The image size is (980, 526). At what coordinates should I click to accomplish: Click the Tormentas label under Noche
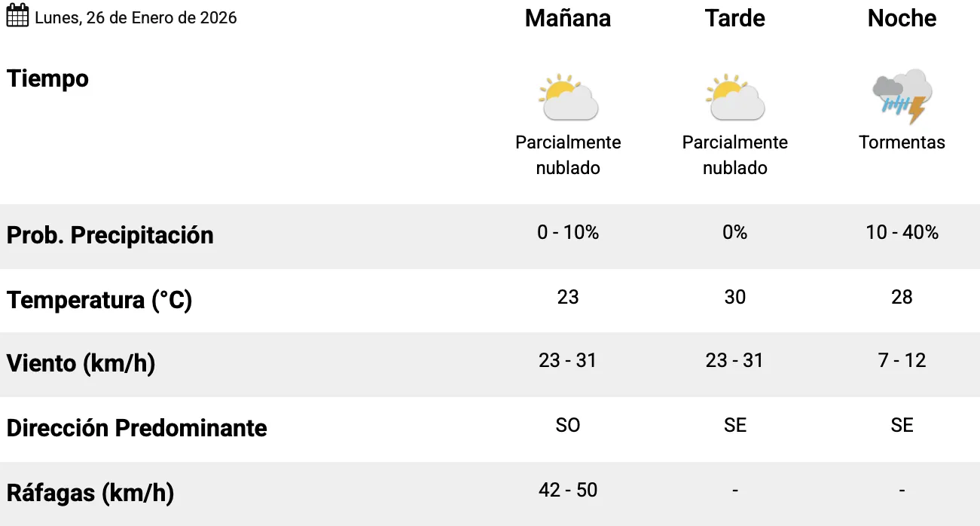(x=902, y=142)
